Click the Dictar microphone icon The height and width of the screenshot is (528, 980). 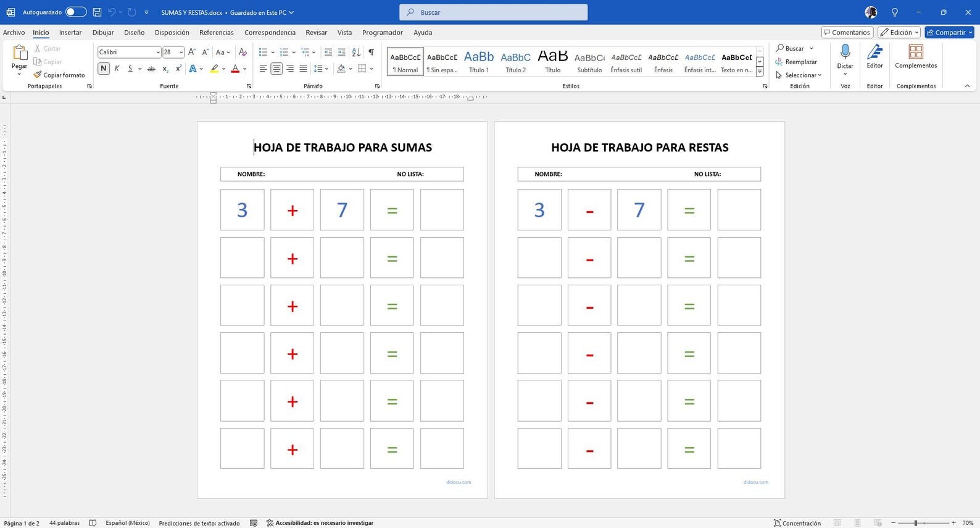(x=845, y=52)
